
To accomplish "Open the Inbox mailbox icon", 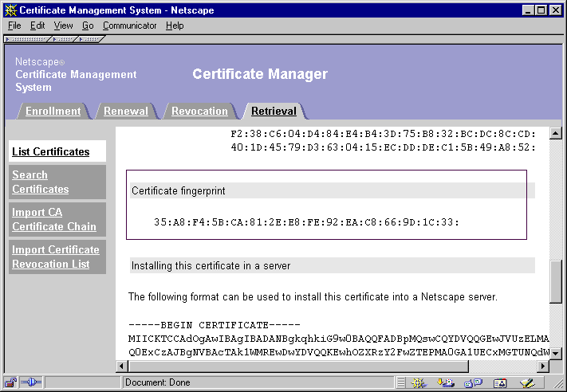I will click(x=446, y=382).
